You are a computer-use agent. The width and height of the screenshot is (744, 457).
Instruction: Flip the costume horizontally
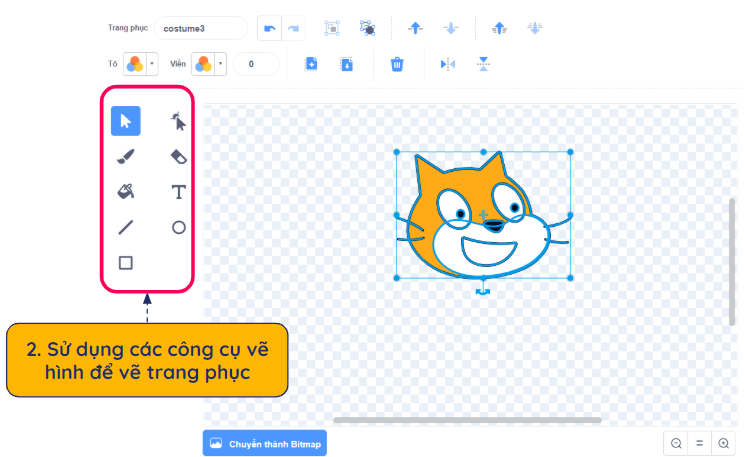coord(447,64)
